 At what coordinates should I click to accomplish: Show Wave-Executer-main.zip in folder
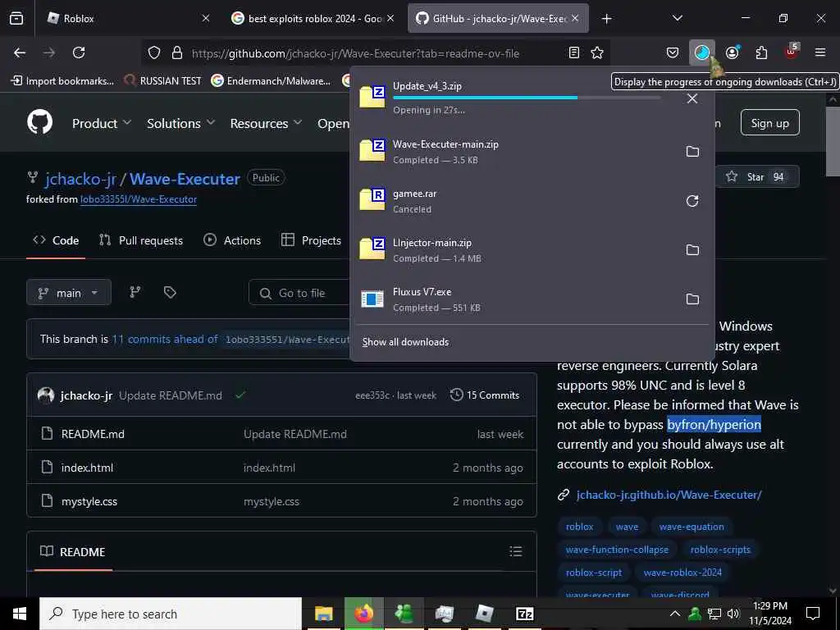pos(692,152)
